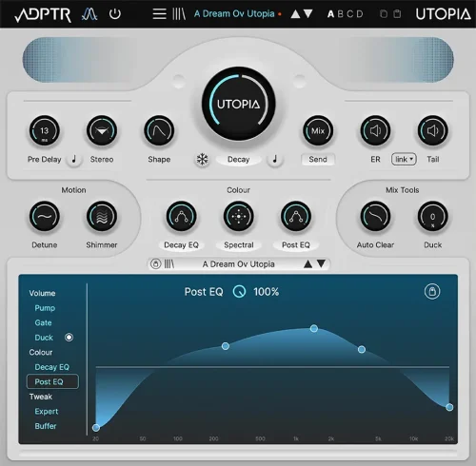Switch to snapshot D
The image size is (476, 466).
pos(360,14)
